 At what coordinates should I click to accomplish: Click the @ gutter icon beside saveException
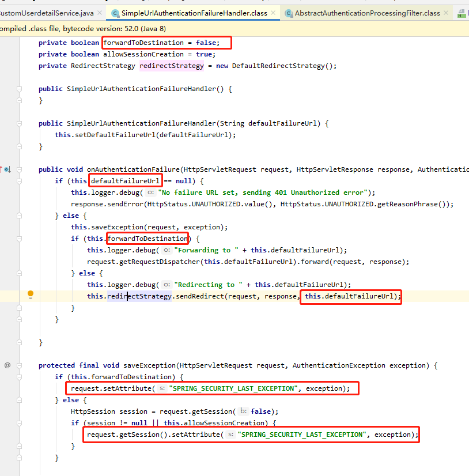tap(7, 365)
